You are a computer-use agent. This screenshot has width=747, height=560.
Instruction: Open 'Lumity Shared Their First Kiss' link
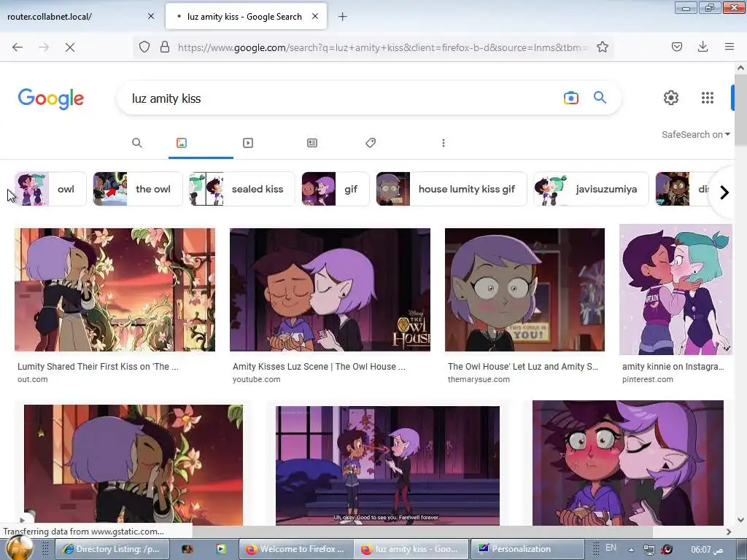[x=98, y=367]
